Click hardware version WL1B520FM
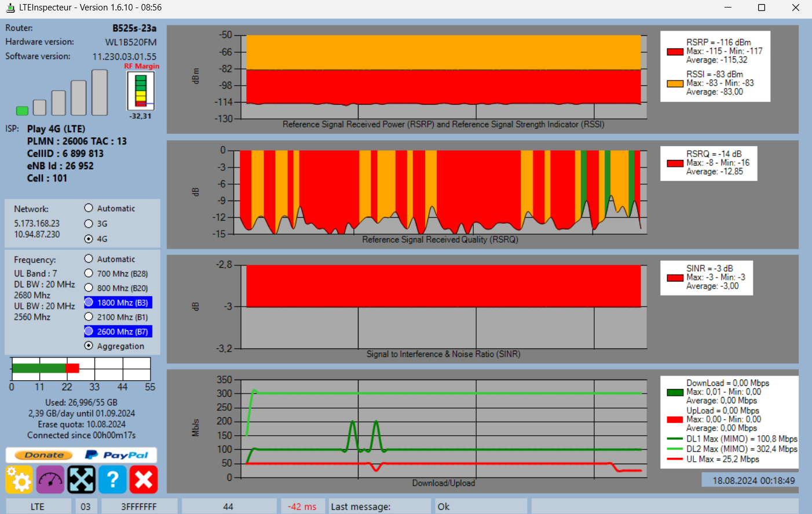 tap(131, 42)
